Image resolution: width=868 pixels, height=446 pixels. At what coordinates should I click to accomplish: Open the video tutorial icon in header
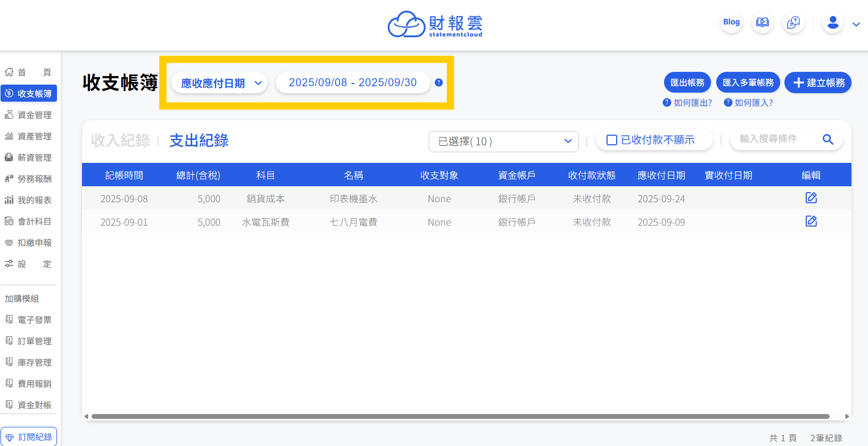763,23
